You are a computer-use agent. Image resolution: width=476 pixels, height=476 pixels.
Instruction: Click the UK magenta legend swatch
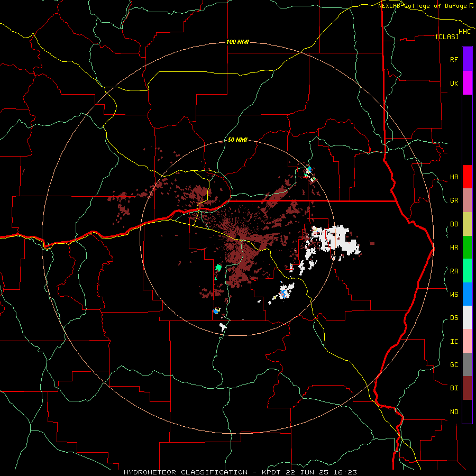(467, 83)
